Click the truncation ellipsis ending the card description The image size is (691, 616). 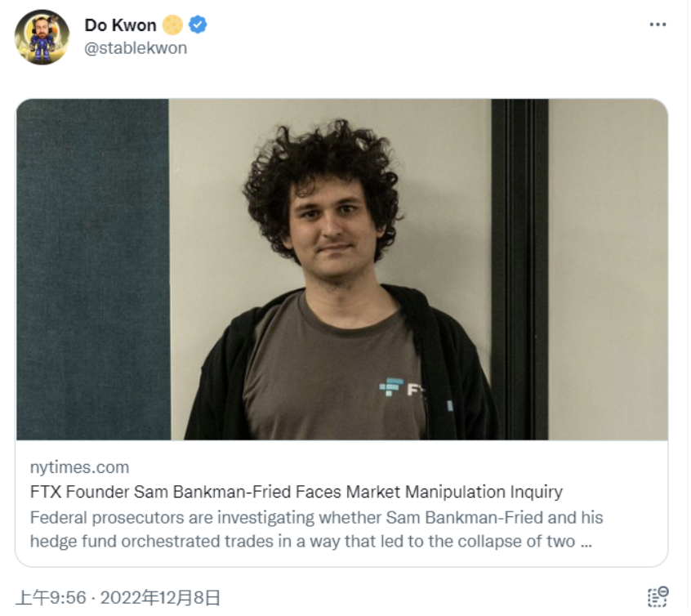[x=586, y=542]
